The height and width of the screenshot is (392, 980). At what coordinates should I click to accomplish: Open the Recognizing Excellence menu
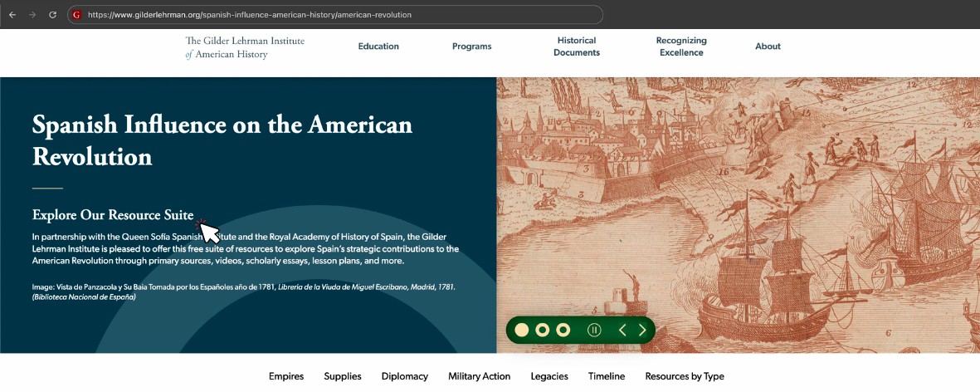pyautogui.click(x=681, y=47)
